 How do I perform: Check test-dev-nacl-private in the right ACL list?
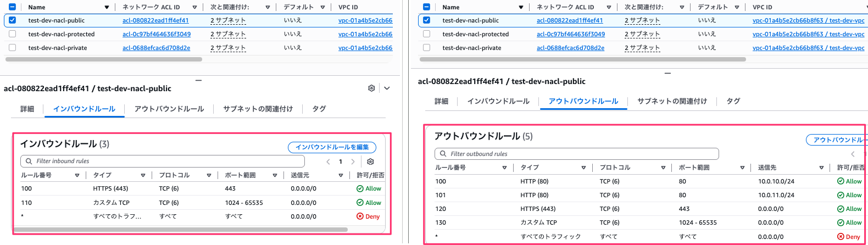(x=426, y=48)
